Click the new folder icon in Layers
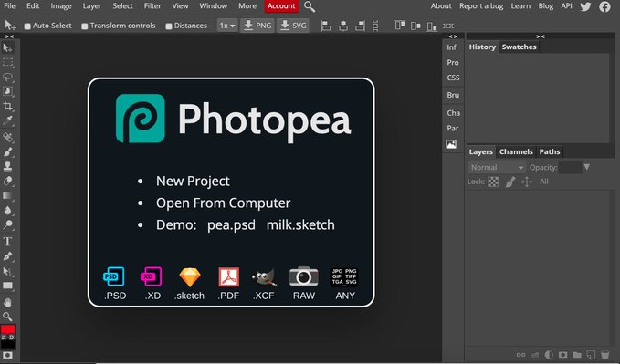The image size is (620, 364). click(x=577, y=355)
